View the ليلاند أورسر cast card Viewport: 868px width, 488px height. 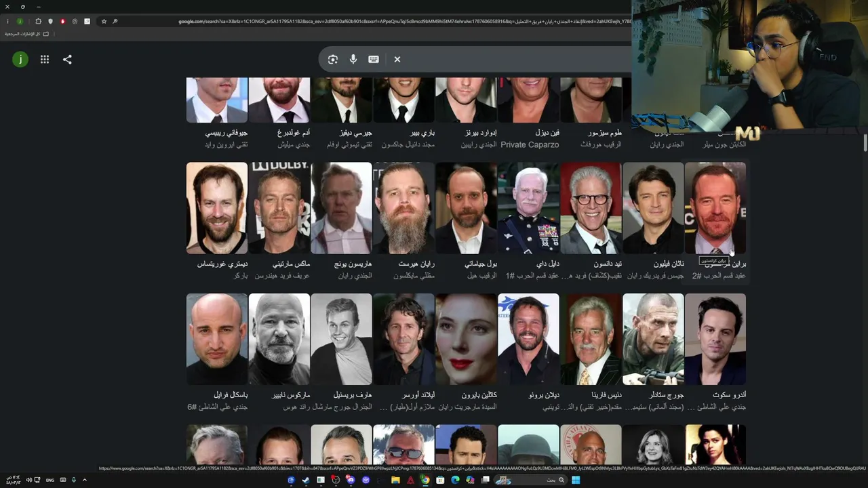(403, 353)
